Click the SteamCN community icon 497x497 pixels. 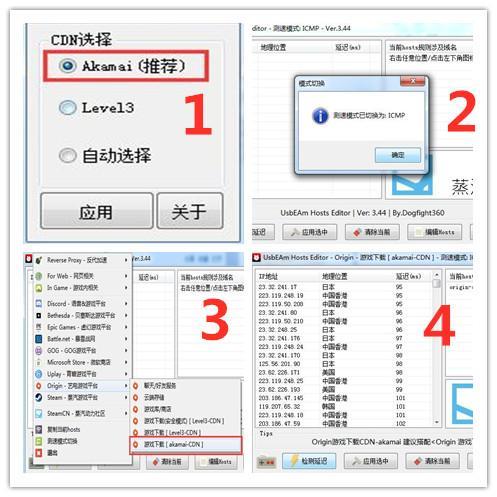(x=39, y=413)
